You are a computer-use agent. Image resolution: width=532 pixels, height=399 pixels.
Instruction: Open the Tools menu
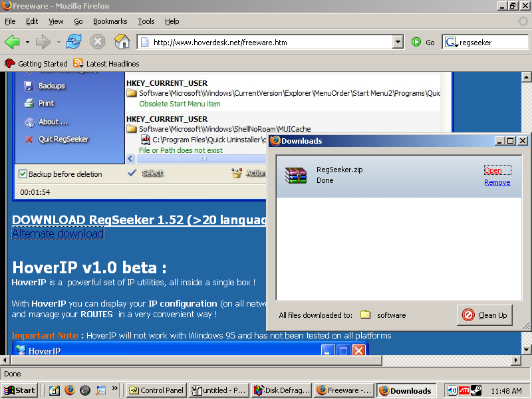coord(146,21)
